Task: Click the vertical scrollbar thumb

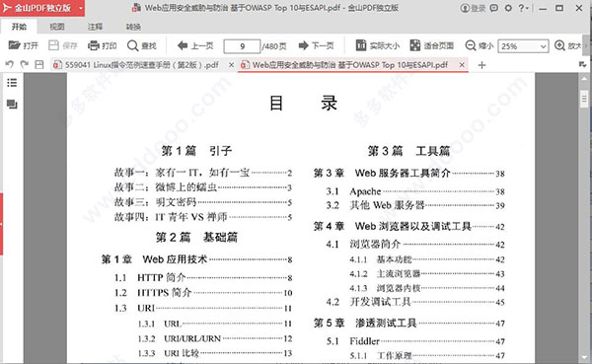Action: [x=584, y=99]
